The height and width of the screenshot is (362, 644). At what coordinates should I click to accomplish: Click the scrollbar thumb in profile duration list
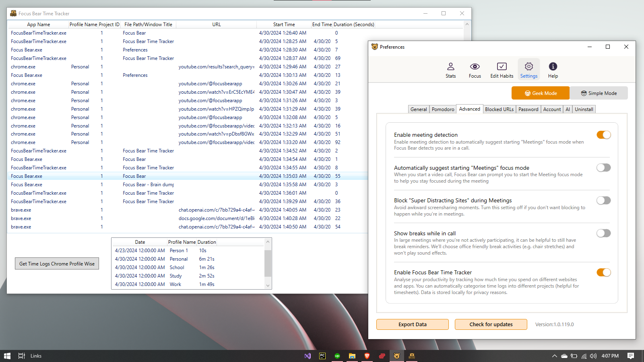click(268, 263)
